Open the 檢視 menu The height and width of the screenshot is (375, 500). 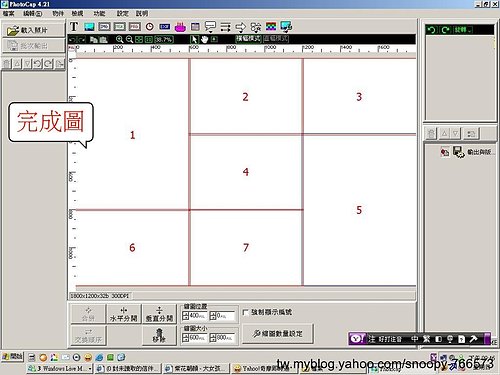[x=77, y=13]
